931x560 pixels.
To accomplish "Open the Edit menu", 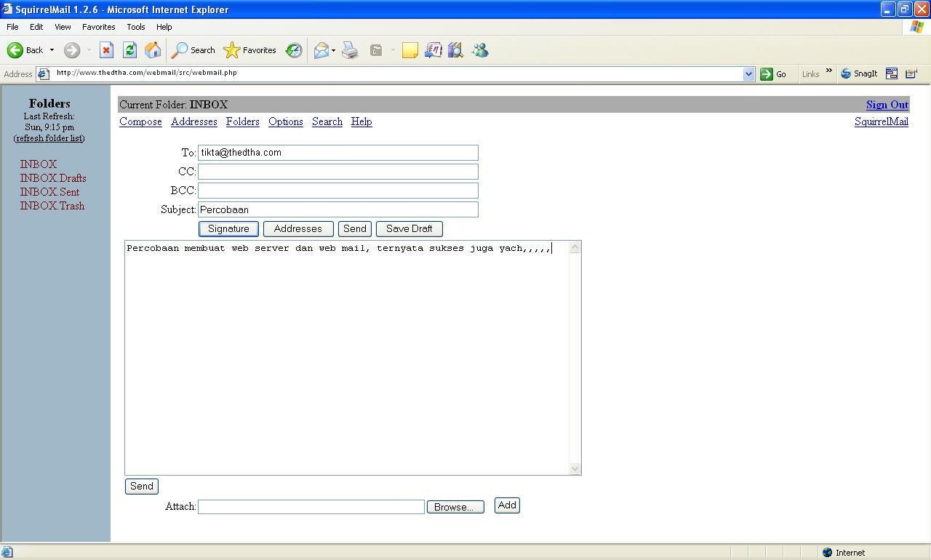I will point(36,27).
